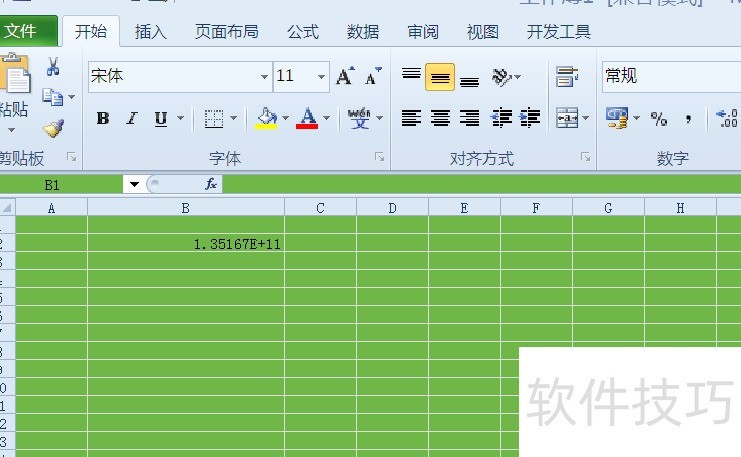Open the merge cells dropdown arrow
The width and height of the screenshot is (741, 457).
[586, 118]
